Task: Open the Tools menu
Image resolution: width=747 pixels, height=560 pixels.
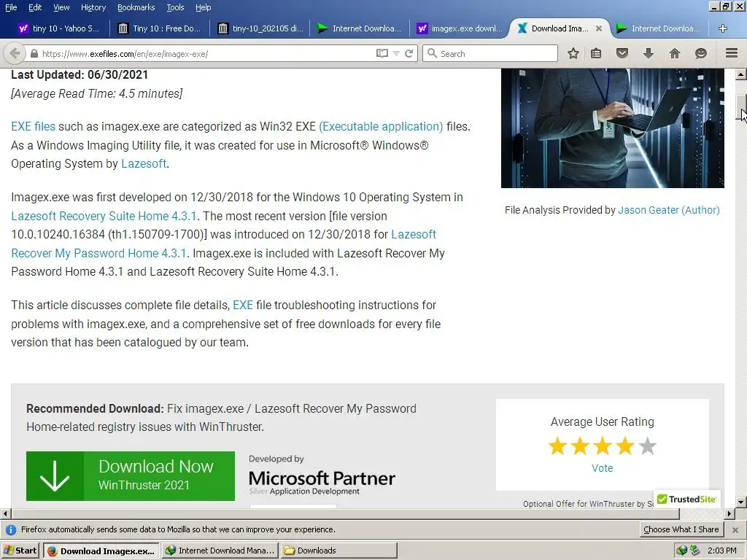Action: (x=175, y=7)
